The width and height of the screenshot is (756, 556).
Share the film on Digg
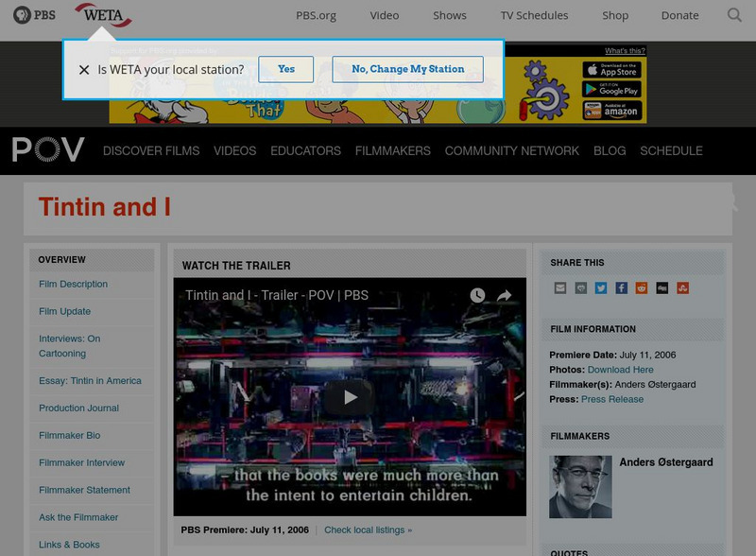(661, 287)
